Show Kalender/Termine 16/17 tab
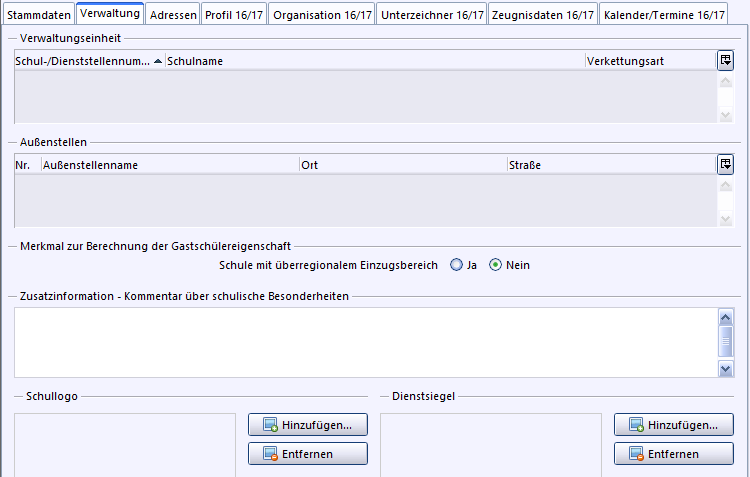The width and height of the screenshot is (750, 477). (664, 15)
